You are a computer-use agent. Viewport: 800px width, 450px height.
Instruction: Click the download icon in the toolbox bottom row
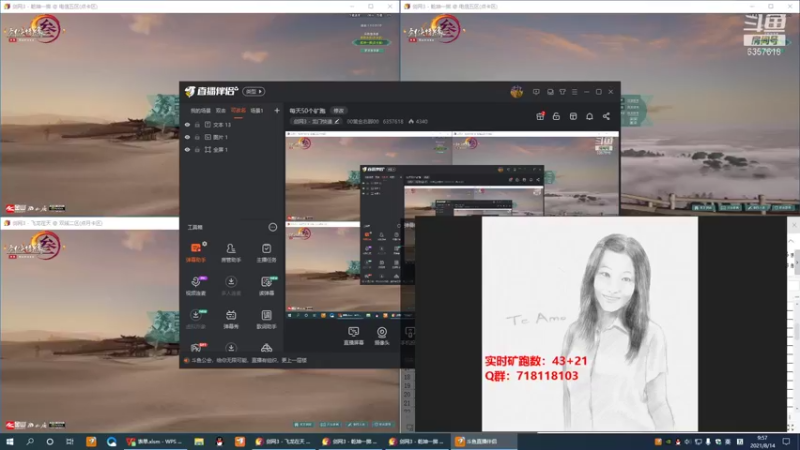tap(231, 347)
